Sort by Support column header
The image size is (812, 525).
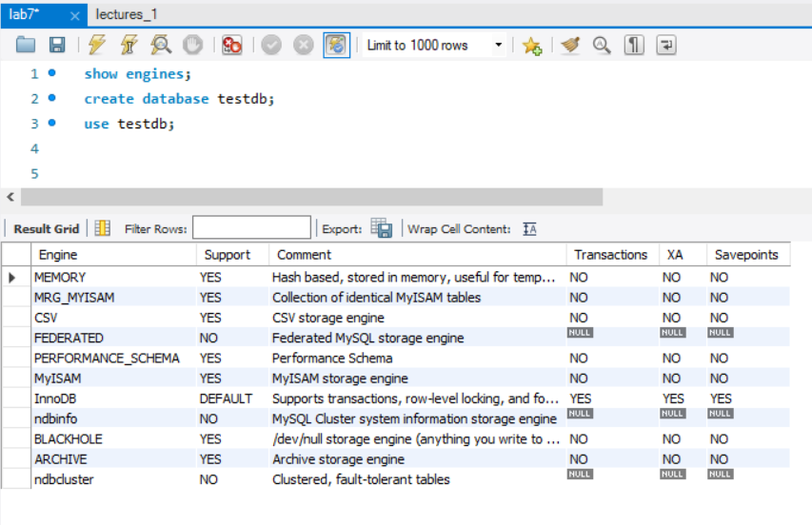pos(233,255)
